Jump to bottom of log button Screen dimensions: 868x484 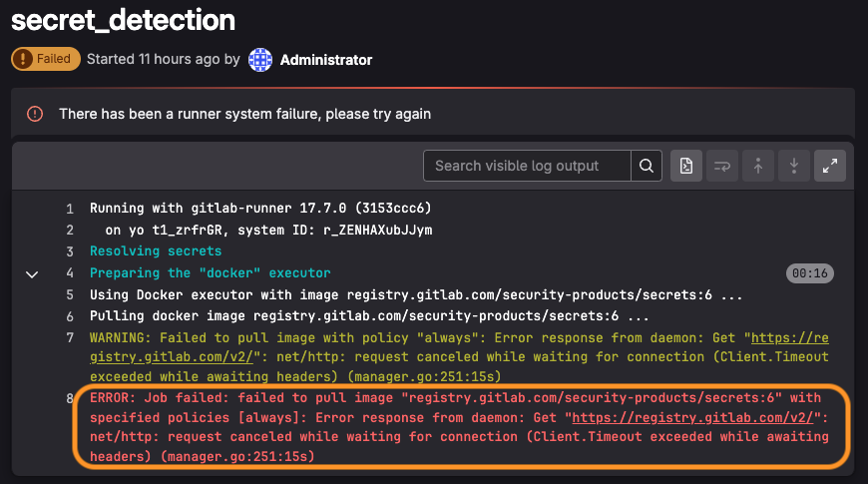[794, 166]
